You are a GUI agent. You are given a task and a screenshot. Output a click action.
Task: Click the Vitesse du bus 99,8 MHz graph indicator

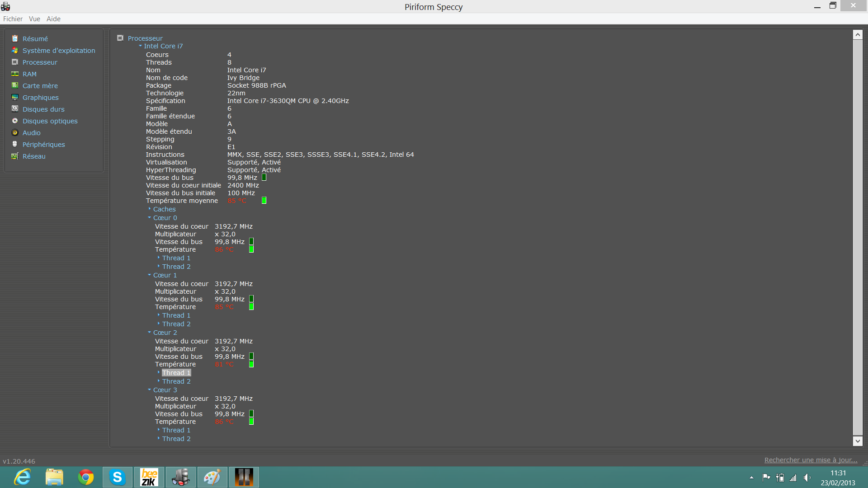(x=264, y=177)
